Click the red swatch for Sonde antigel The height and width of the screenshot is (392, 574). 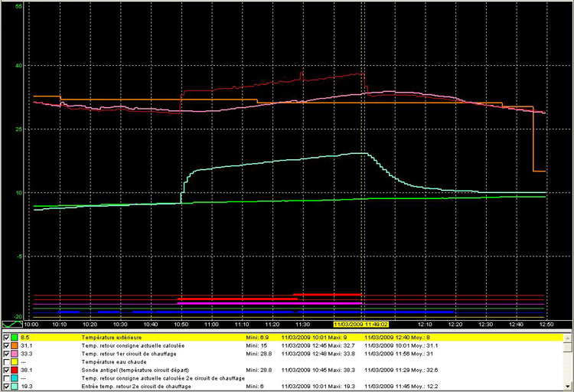click(15, 370)
